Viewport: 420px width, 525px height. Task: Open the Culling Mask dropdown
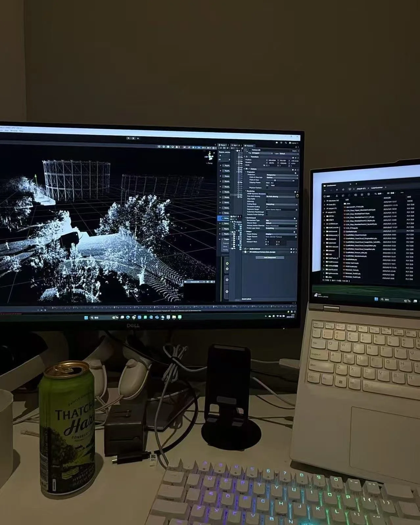(x=282, y=204)
